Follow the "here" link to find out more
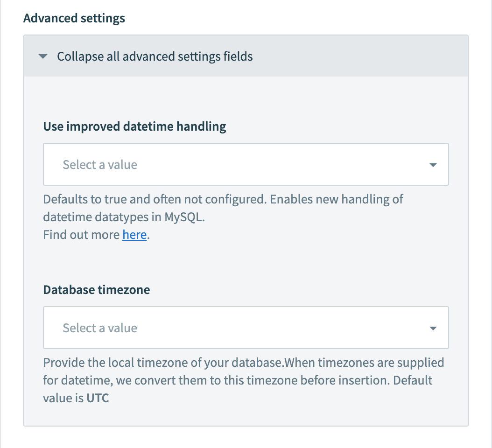492x448 pixels. (134, 234)
